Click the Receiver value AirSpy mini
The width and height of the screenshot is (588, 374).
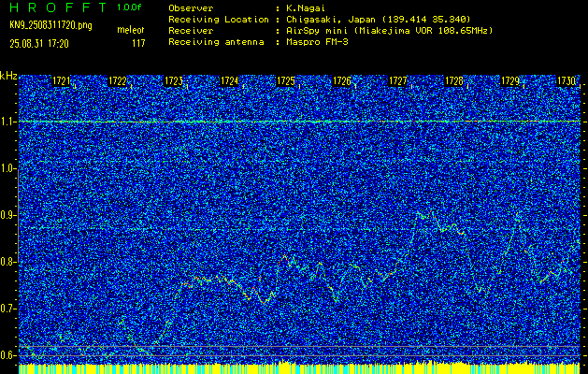[x=389, y=30]
